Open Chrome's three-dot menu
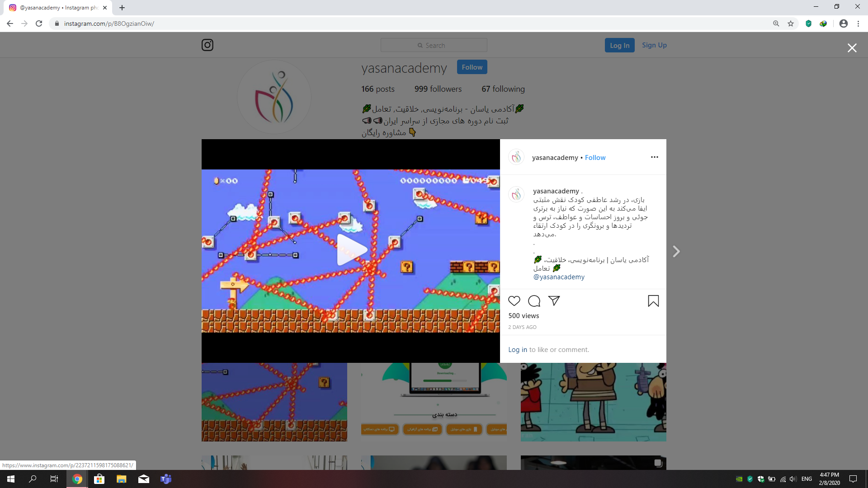This screenshot has height=488, width=868. coord(858,23)
